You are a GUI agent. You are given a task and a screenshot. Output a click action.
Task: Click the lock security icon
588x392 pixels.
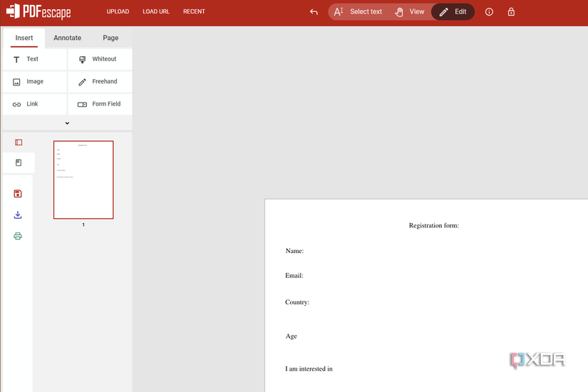[x=511, y=12]
